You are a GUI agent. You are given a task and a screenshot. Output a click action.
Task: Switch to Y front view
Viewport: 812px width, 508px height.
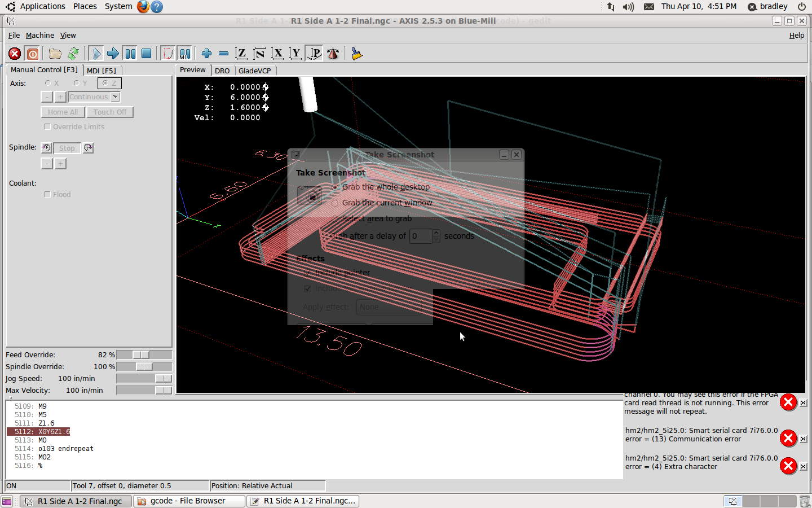pos(295,54)
